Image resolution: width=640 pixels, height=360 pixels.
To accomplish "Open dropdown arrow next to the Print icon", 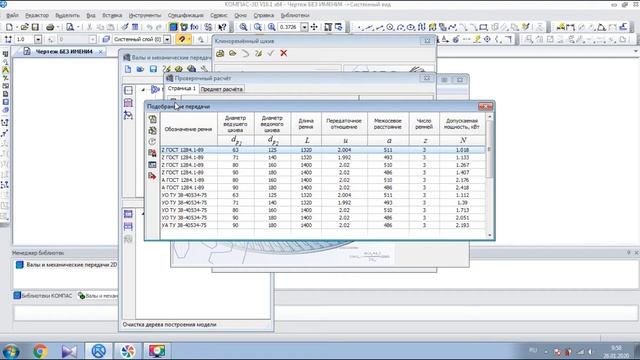I will pyautogui.click(x=58, y=27).
